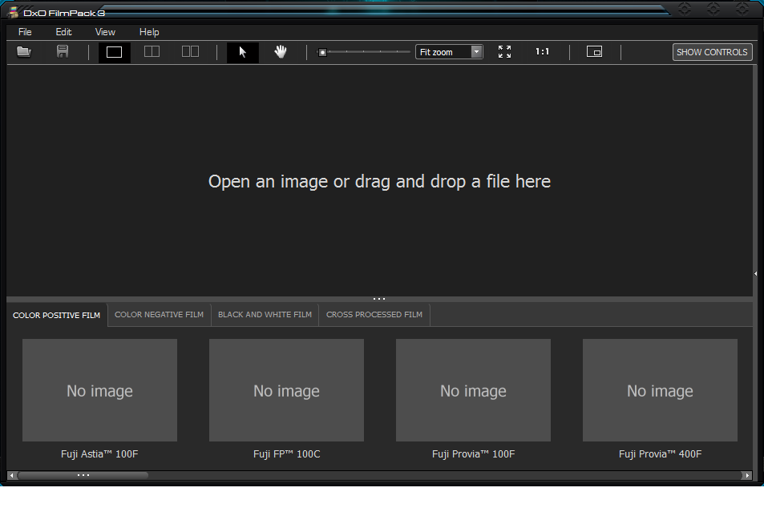The image size is (764, 532).
Task: Switch to Color Positive Film tab
Action: click(57, 315)
